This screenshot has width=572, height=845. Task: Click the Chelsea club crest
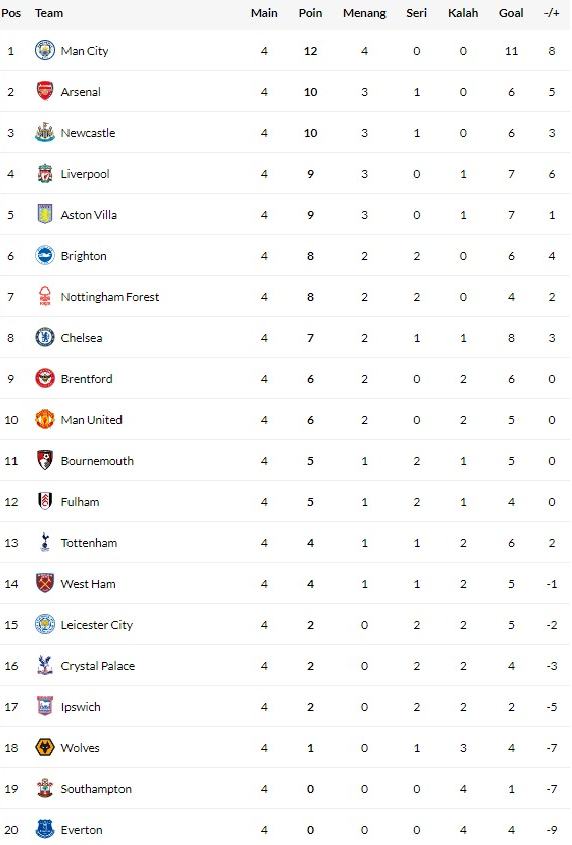(45, 337)
